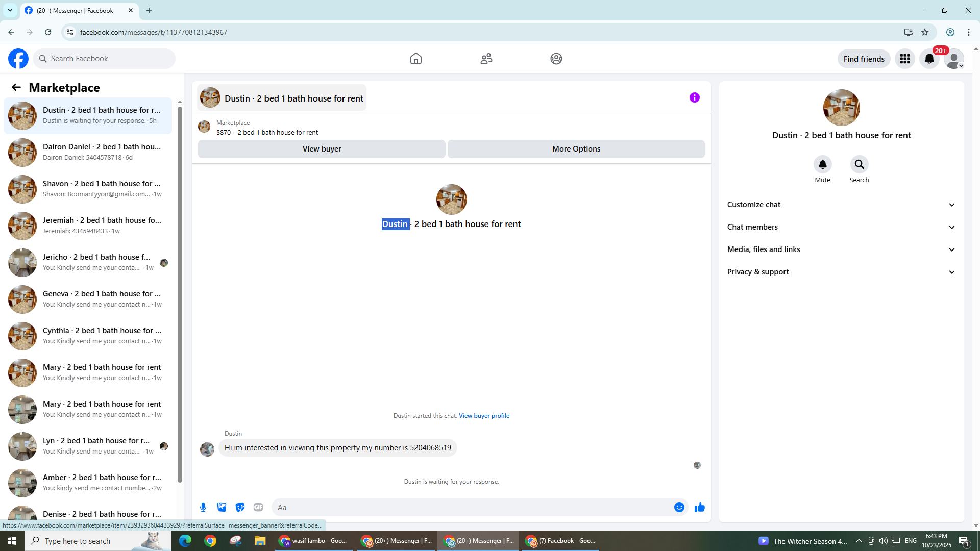
Task: Click the voice clip microphone icon
Action: tap(203, 507)
